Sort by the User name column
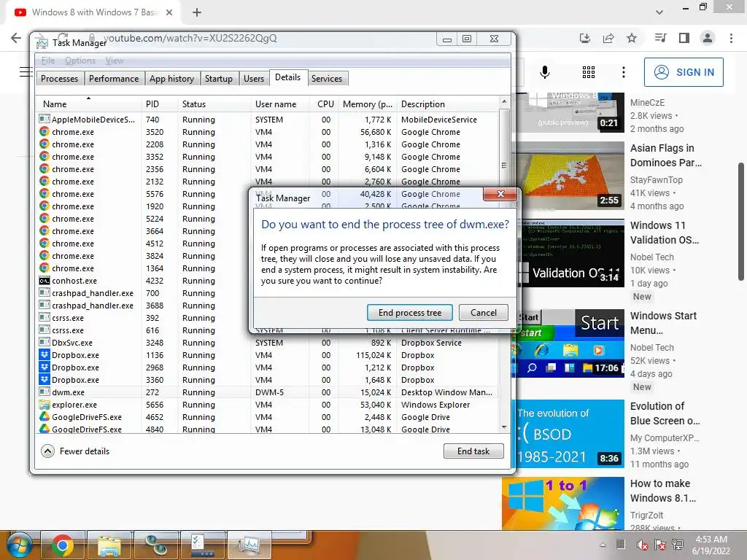The image size is (747, 560). 279,104
